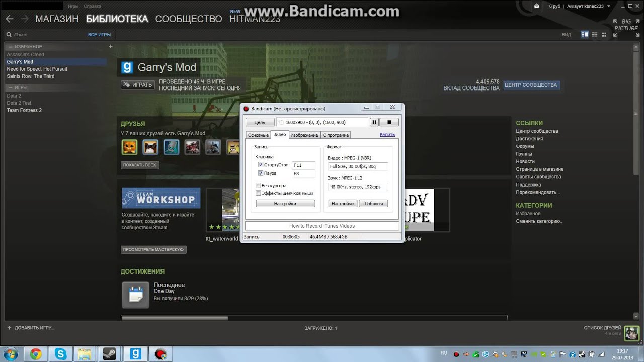644x362 pixels.
Task: Open Windows Explorer from the taskbar
Action: click(x=85, y=354)
